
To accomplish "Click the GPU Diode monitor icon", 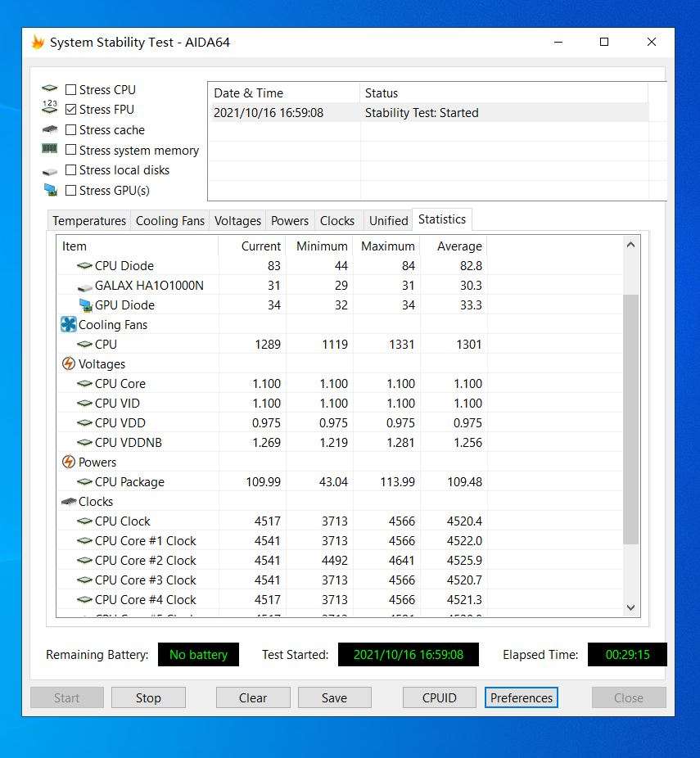I will pyautogui.click(x=86, y=305).
